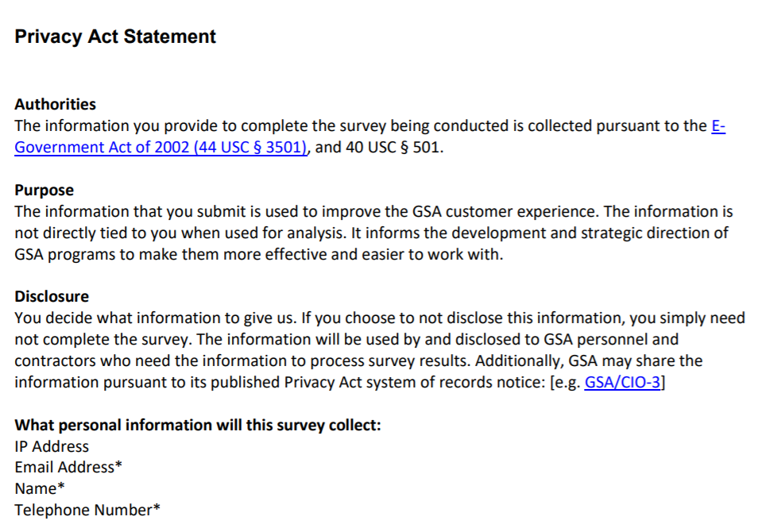762x532 pixels.
Task: Click the personal information collection heading
Action: (198, 425)
